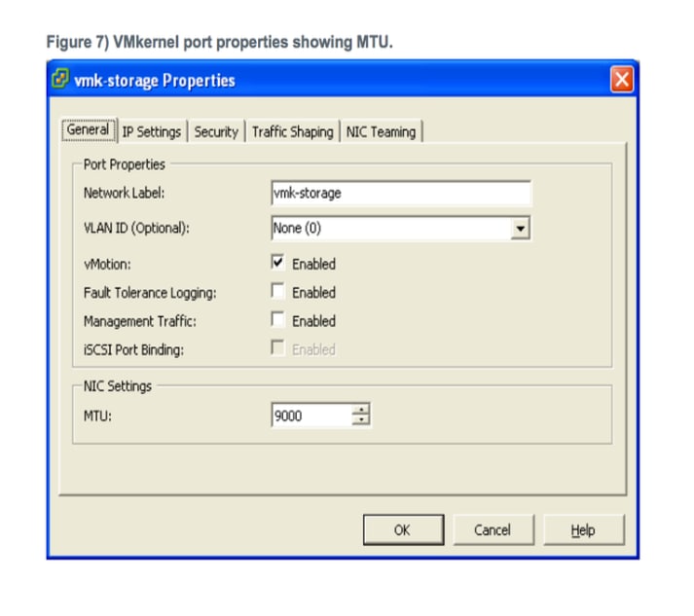Enable the Management Traffic checkbox
The image size is (694, 616).
coord(278,320)
